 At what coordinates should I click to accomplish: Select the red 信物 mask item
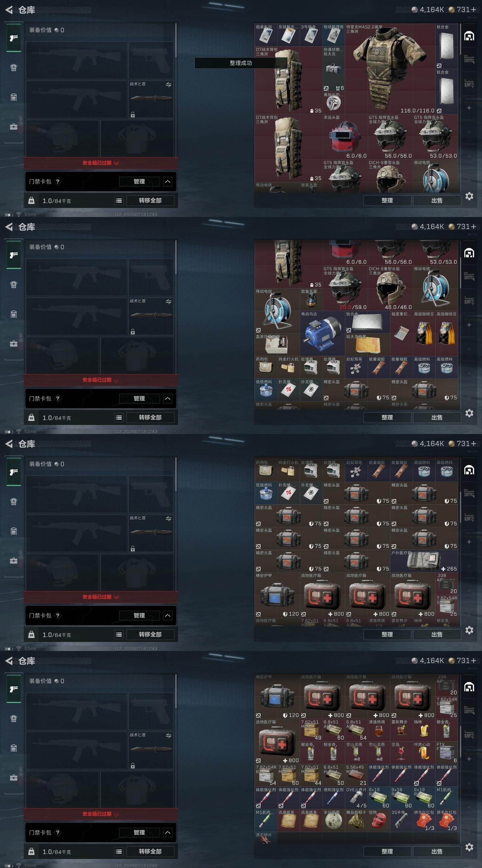(379, 820)
